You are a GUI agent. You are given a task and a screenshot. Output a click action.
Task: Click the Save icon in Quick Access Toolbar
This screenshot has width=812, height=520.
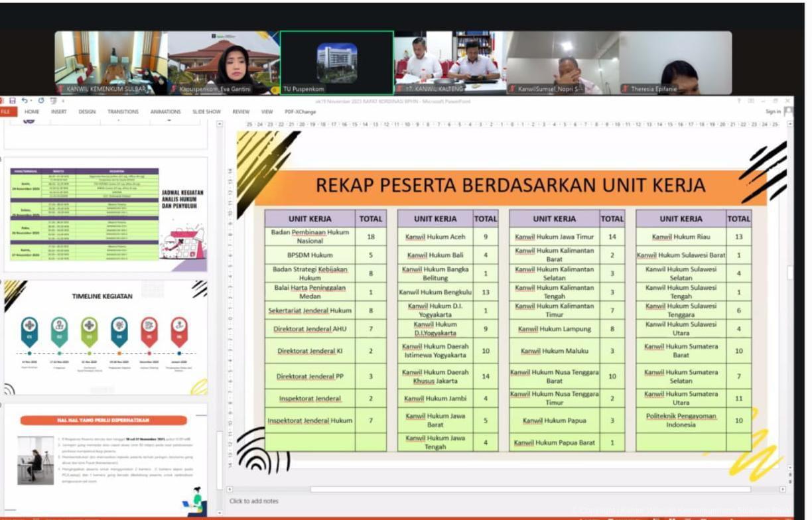[11, 101]
